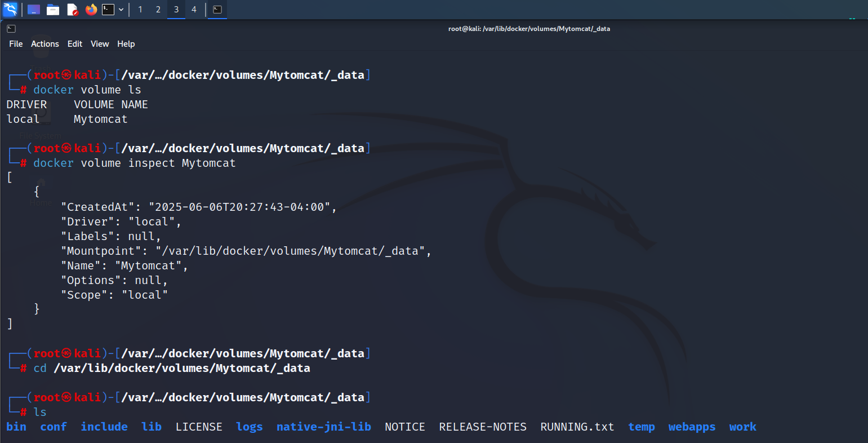868x443 pixels.
Task: Launch the text editor panel icon
Action: [x=72, y=10]
